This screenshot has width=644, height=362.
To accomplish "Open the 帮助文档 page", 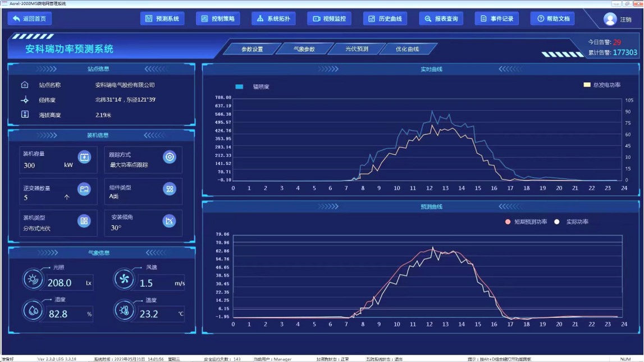I will [553, 19].
